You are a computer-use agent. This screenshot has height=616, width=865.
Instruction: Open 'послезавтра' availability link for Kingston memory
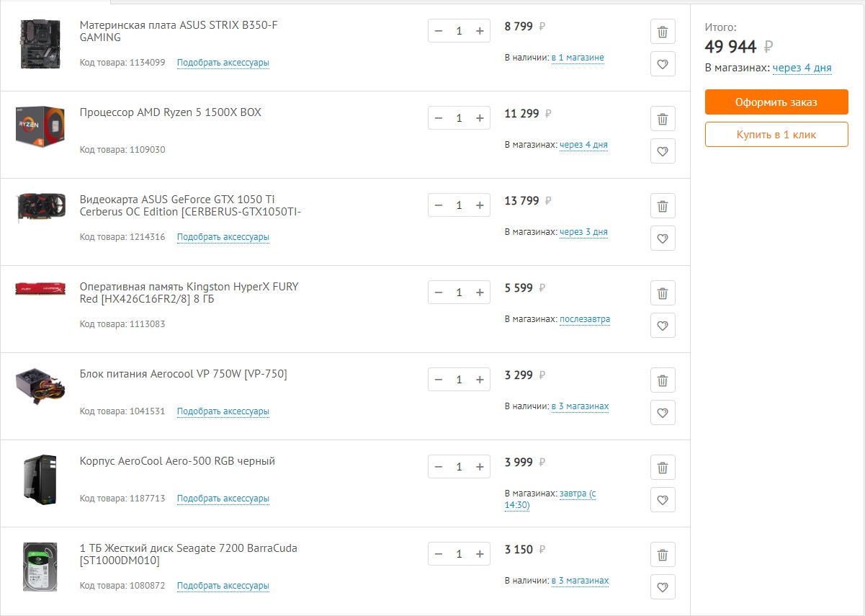point(585,319)
